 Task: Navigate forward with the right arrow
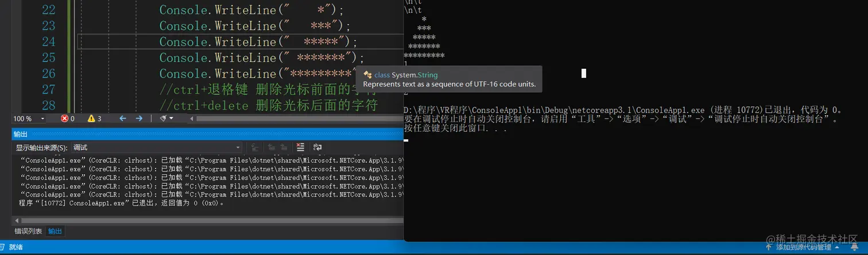pyautogui.click(x=139, y=119)
